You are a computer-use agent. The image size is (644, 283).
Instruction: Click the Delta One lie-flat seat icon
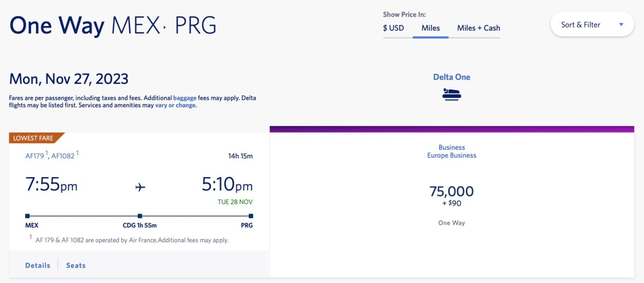pyautogui.click(x=452, y=94)
